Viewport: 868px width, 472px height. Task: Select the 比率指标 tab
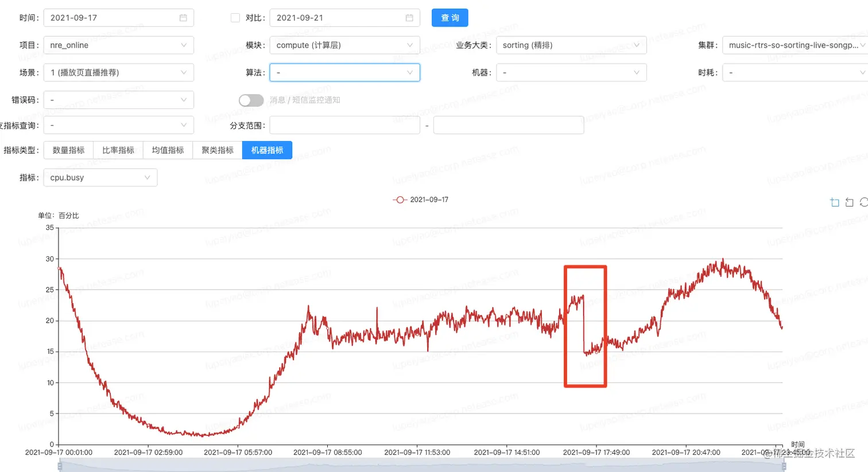click(x=118, y=150)
